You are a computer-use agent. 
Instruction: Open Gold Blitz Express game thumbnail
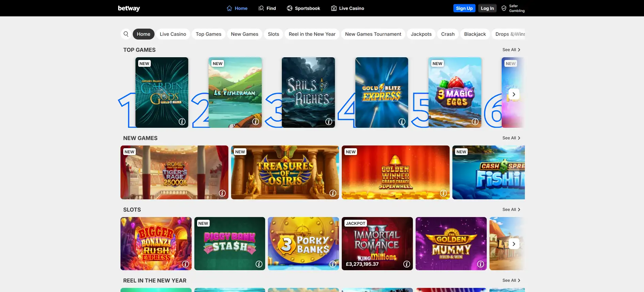click(x=382, y=92)
